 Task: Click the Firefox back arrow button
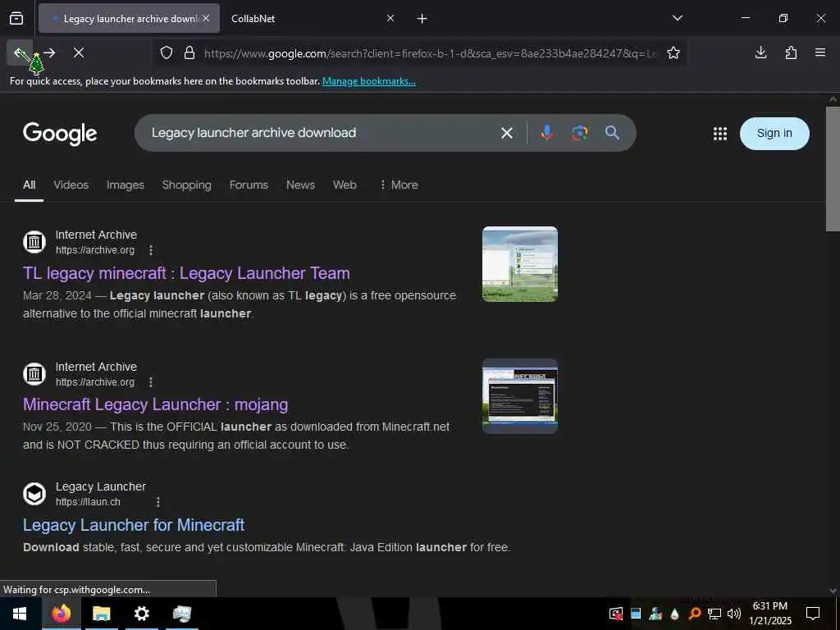click(x=20, y=52)
